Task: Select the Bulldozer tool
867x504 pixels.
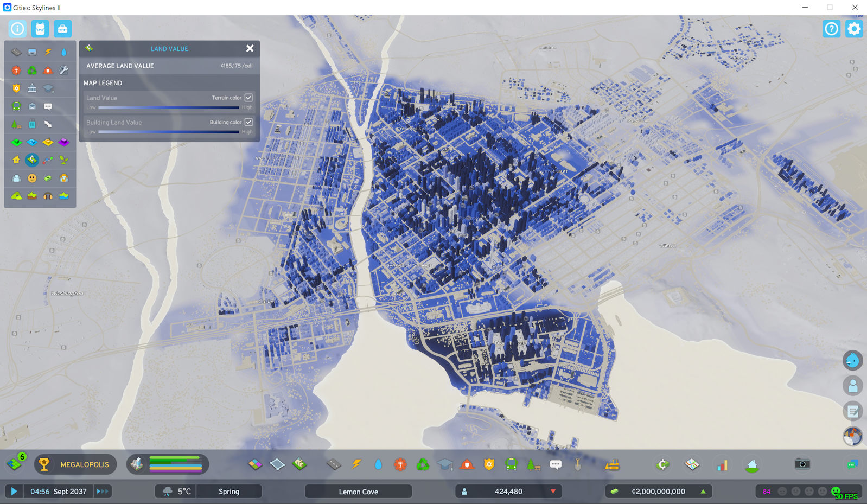Action: click(x=612, y=464)
